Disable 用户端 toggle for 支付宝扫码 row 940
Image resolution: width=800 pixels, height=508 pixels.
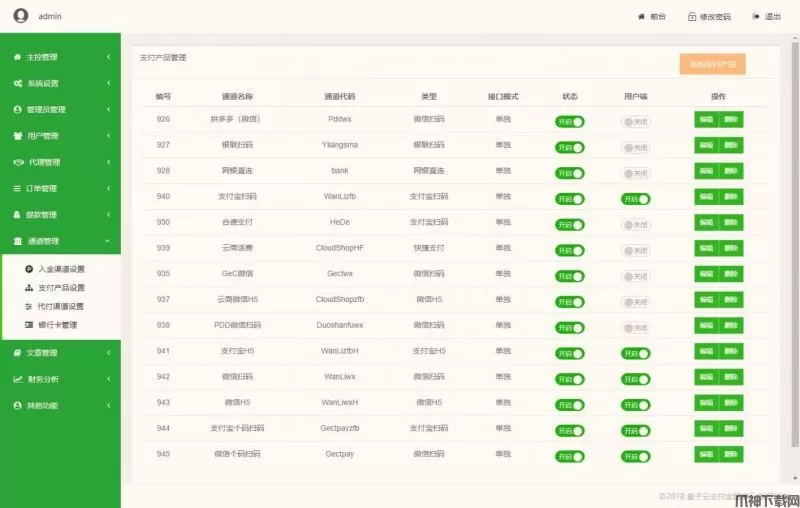point(635,199)
